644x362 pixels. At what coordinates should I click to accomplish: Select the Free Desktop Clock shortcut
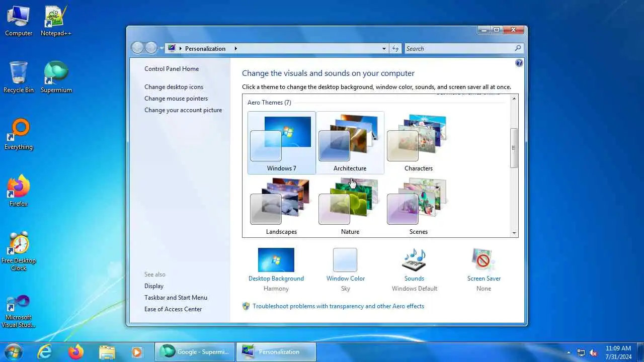19,251
